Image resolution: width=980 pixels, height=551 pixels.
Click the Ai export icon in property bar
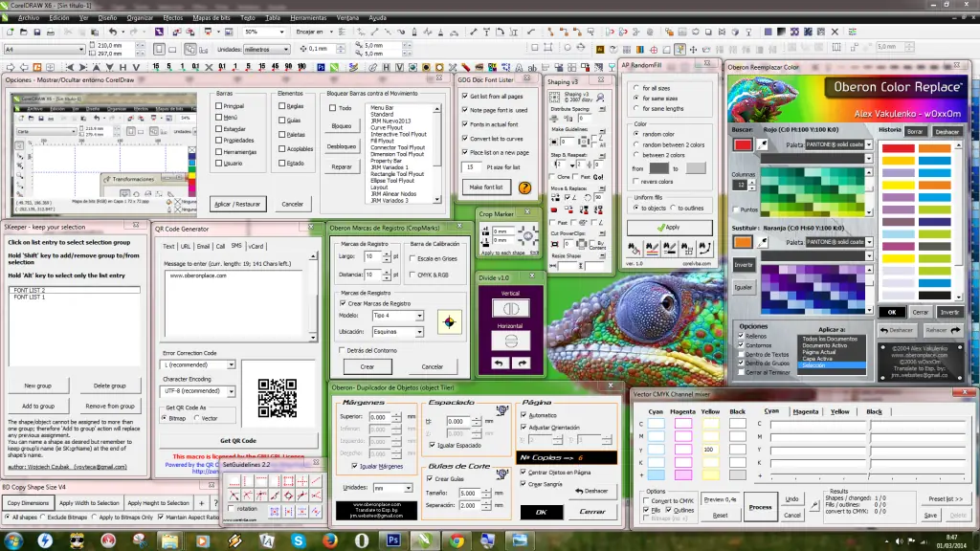600,49
